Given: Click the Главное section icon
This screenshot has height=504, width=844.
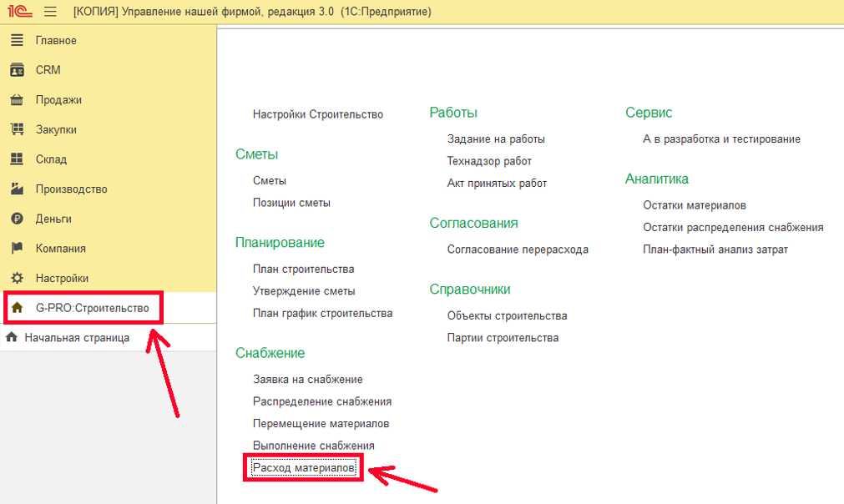Looking at the screenshot, I should (x=17, y=40).
